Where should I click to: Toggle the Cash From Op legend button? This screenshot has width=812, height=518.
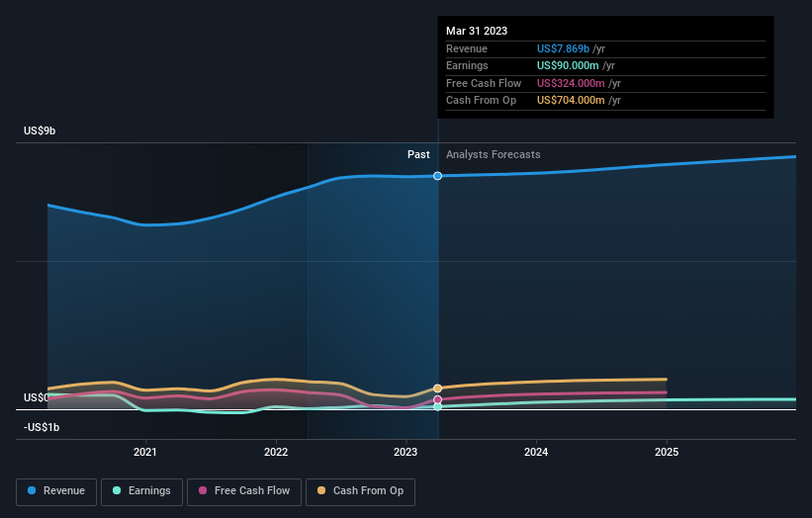pos(360,491)
